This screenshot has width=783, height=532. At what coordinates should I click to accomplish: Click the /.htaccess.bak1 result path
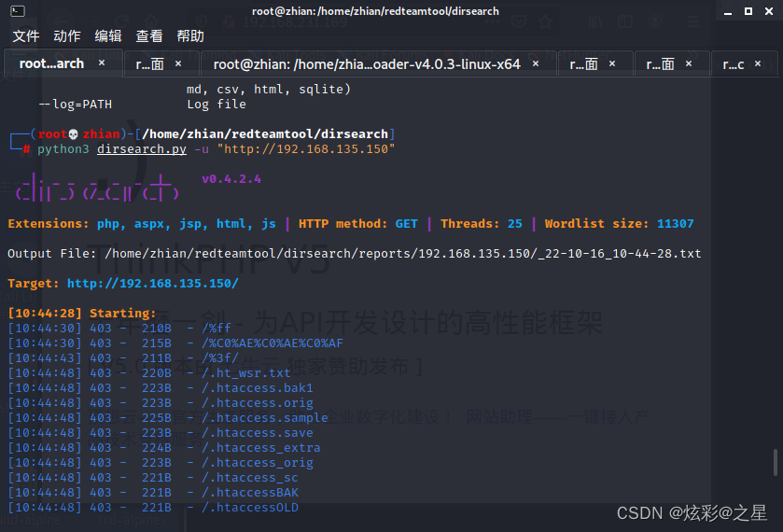[258, 388]
